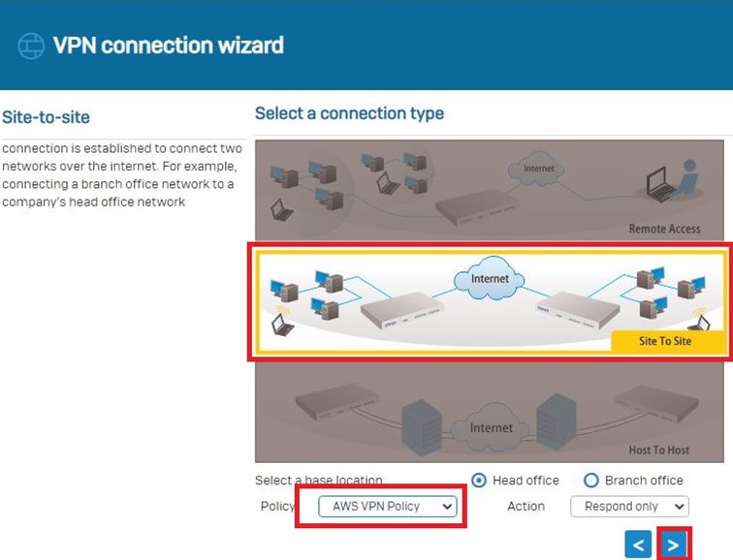Click the Remote Access label text
Viewport: 733px width, 560px height.
click(664, 229)
